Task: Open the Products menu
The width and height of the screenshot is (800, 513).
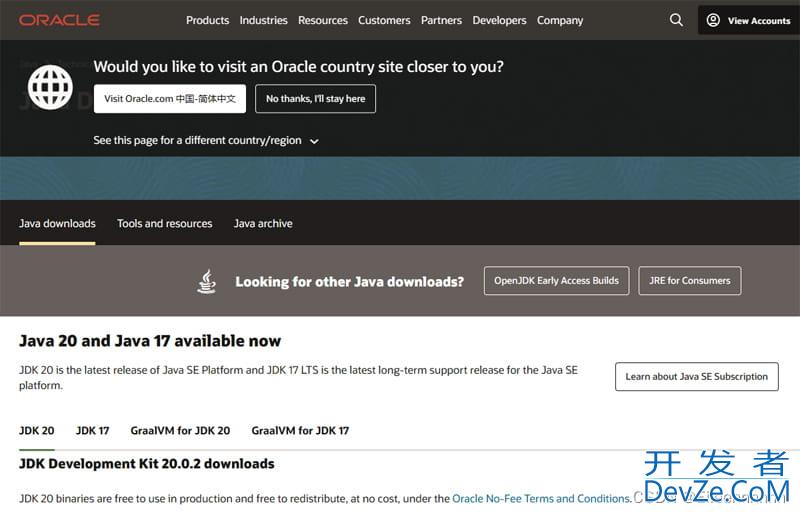Action: click(x=208, y=20)
